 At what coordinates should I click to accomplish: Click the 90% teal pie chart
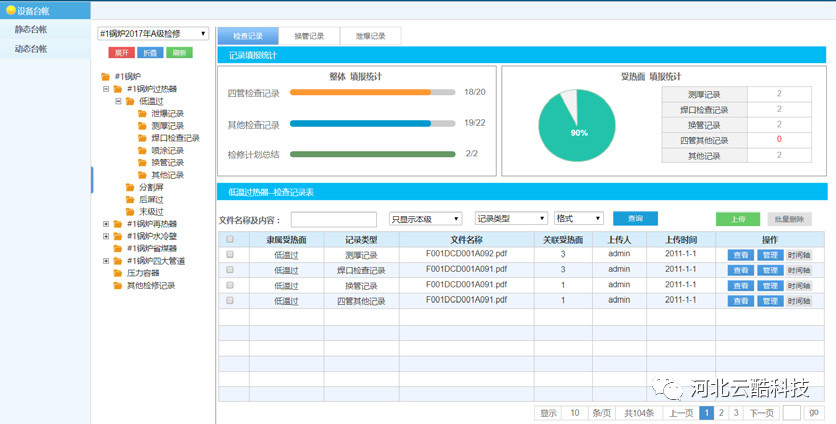click(577, 125)
